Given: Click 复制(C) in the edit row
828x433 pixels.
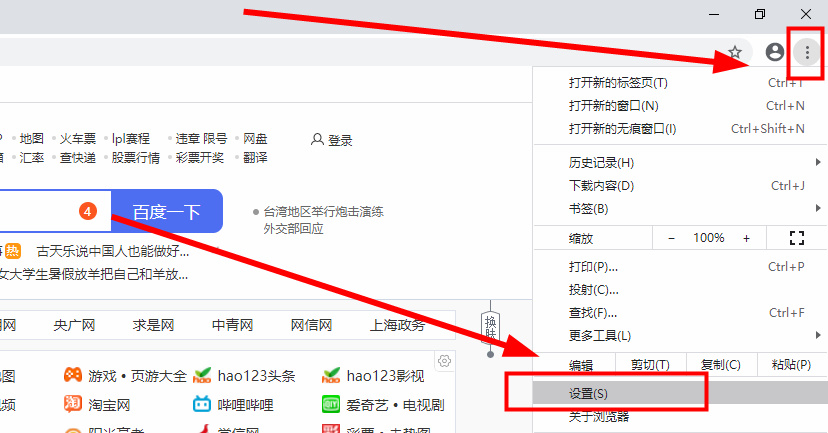Looking at the screenshot, I should (721, 365).
